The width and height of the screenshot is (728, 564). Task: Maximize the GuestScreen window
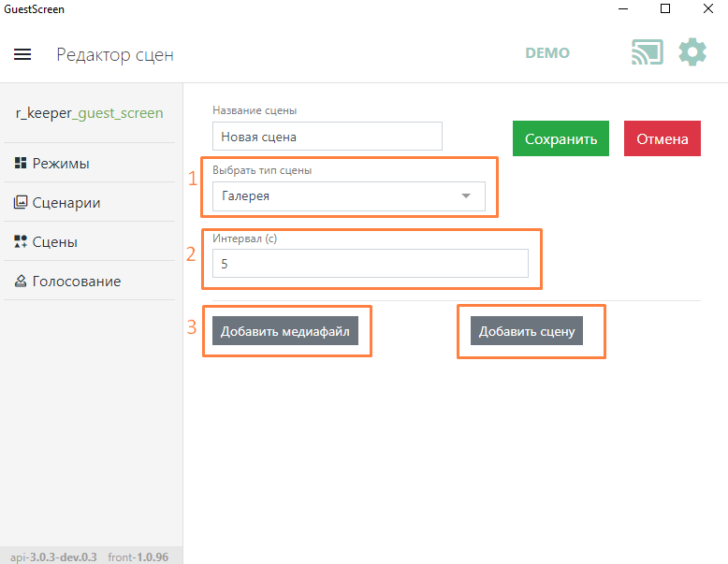[665, 9]
